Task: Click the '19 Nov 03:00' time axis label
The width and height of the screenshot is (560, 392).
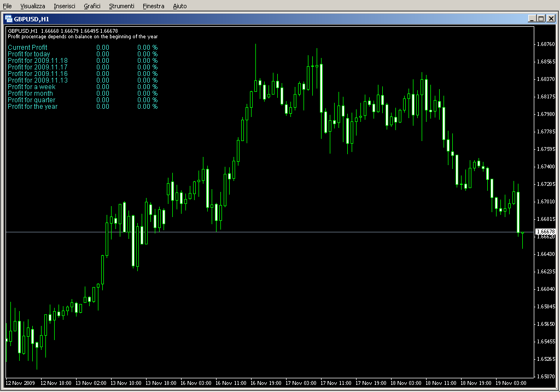Action: click(511, 383)
